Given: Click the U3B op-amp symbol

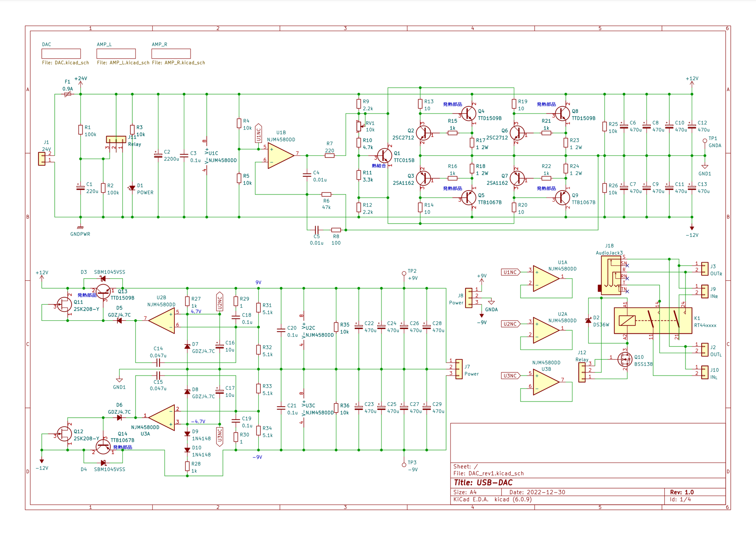Looking at the screenshot, I should [x=547, y=382].
